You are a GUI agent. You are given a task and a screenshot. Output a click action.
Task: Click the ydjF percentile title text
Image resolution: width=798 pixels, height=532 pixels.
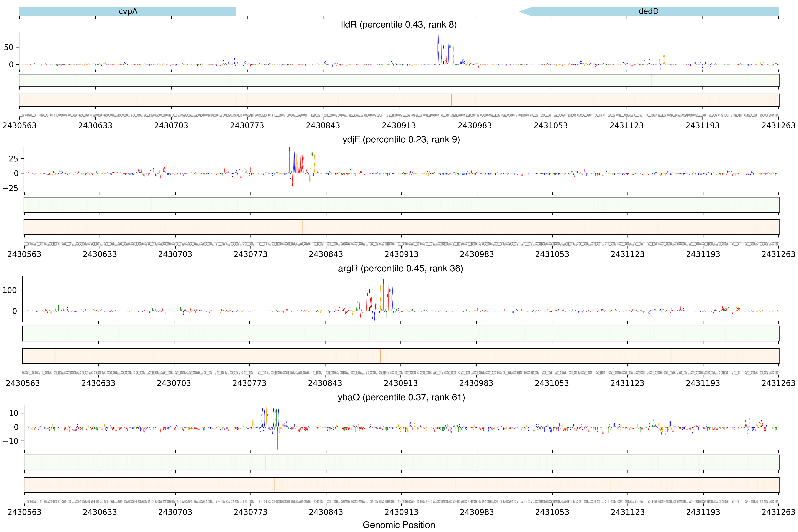401,139
